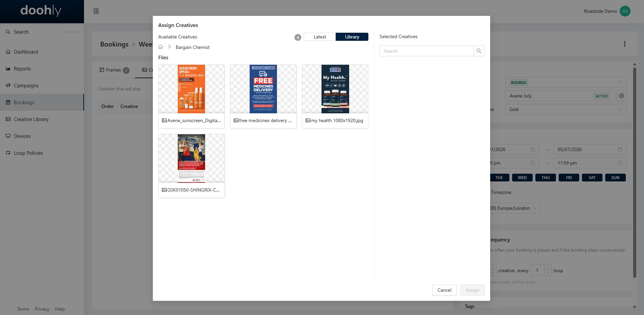Open Loop Policies in sidebar
644x315 pixels.
point(42,153)
